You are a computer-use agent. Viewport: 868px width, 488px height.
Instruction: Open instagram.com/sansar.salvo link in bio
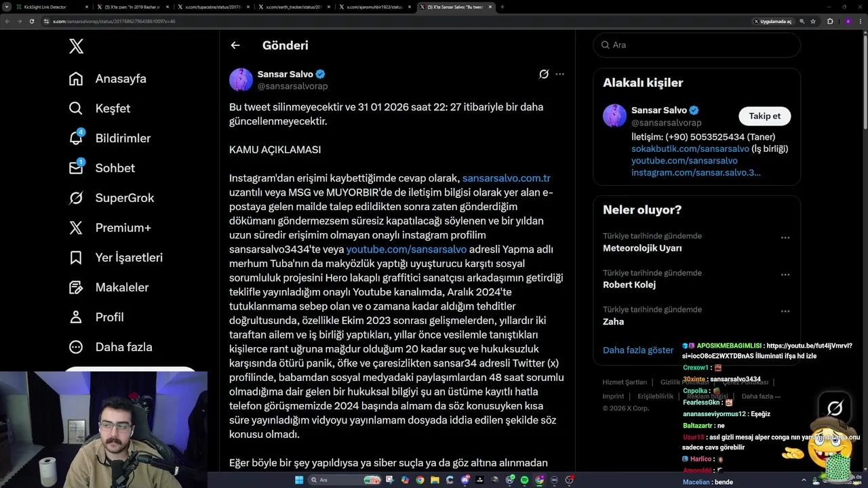[x=696, y=172]
